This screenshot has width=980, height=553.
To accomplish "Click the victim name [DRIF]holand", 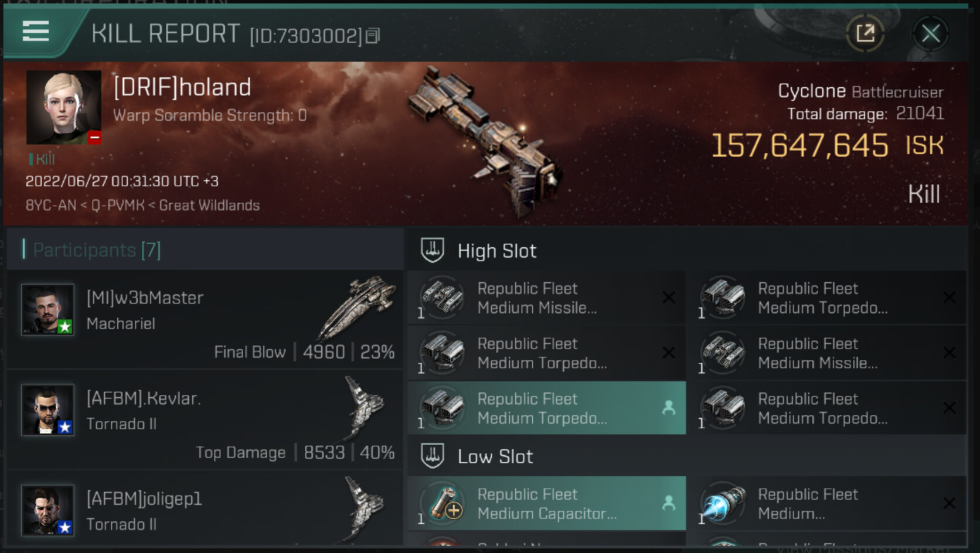I will coord(182,87).
